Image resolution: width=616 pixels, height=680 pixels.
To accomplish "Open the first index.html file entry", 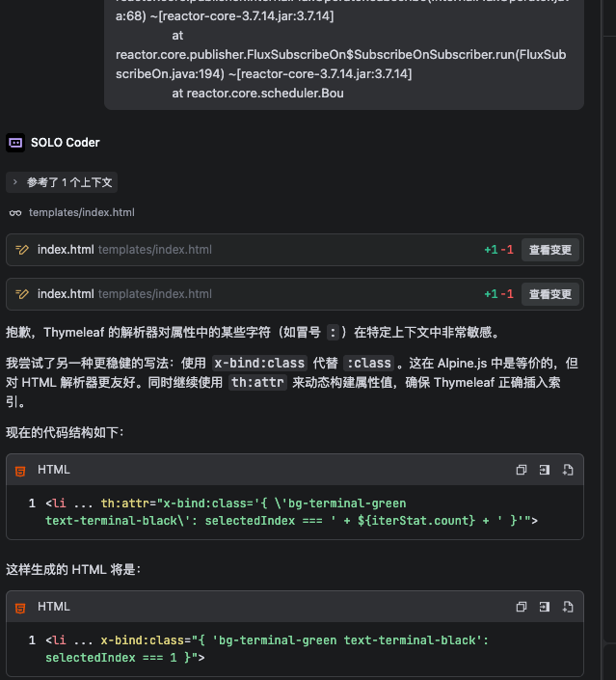I will [66, 250].
